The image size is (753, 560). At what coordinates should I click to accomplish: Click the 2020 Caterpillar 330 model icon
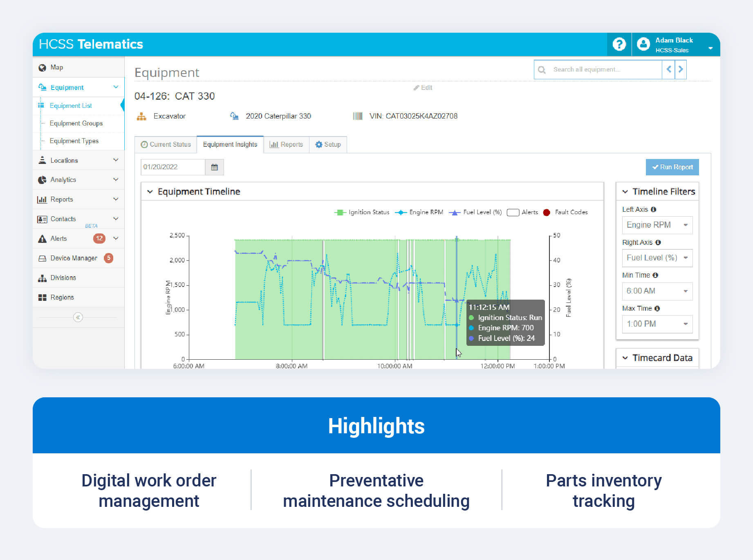[234, 116]
